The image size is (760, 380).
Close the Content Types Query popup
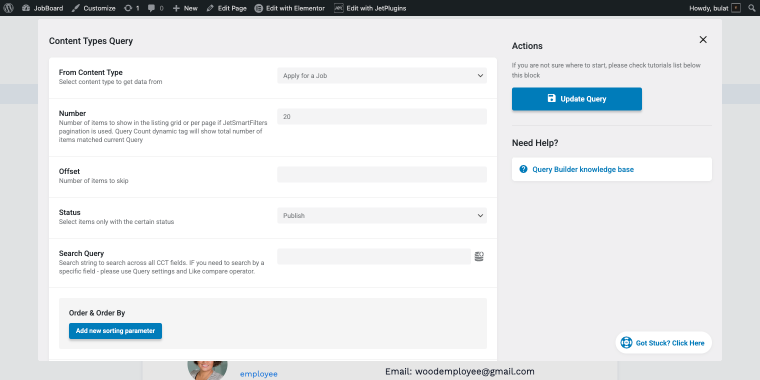point(703,40)
